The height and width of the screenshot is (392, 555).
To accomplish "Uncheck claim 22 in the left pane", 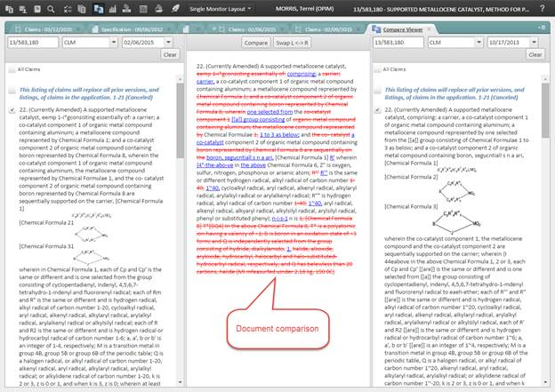I will click(x=12, y=110).
